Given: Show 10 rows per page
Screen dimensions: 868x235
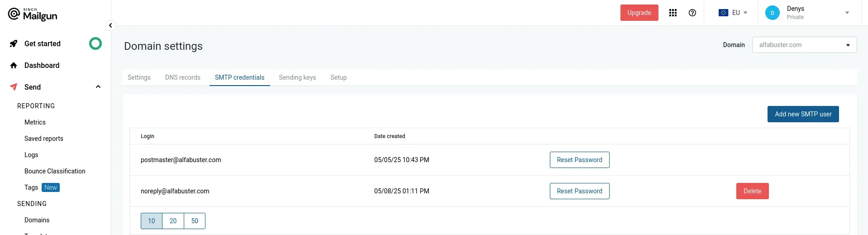Looking at the screenshot, I should [x=152, y=221].
